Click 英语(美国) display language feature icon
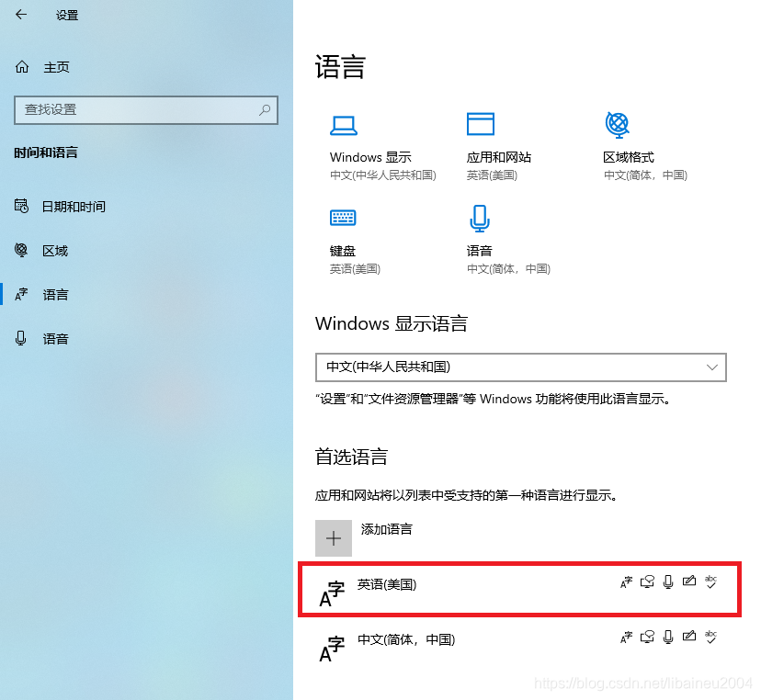Viewport: 761px width, 700px height. click(x=627, y=581)
